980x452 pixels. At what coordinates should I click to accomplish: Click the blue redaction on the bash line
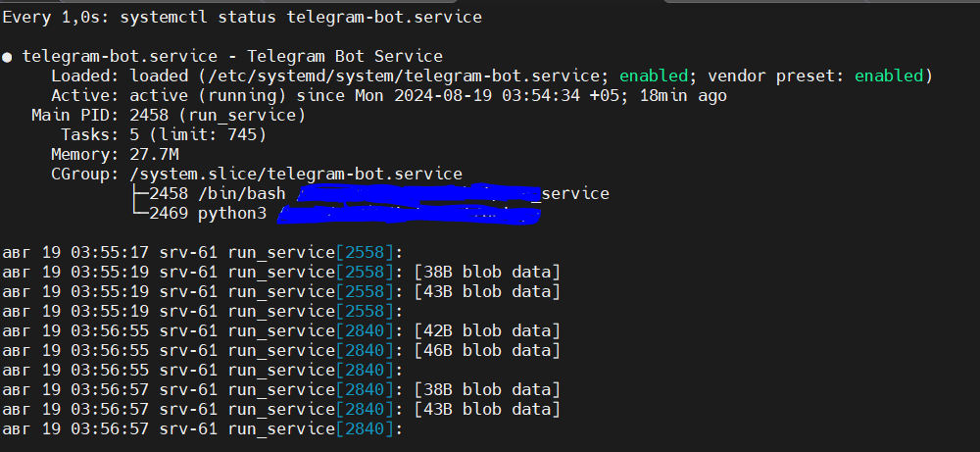(418, 194)
